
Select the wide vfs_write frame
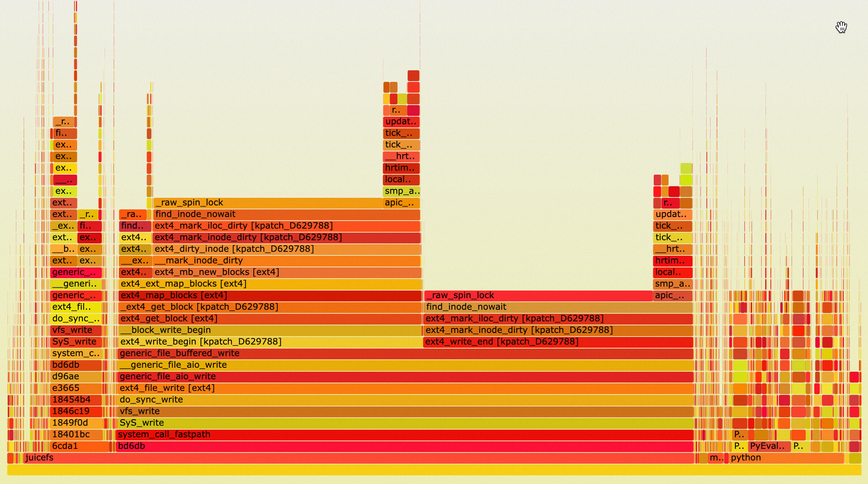(405, 412)
